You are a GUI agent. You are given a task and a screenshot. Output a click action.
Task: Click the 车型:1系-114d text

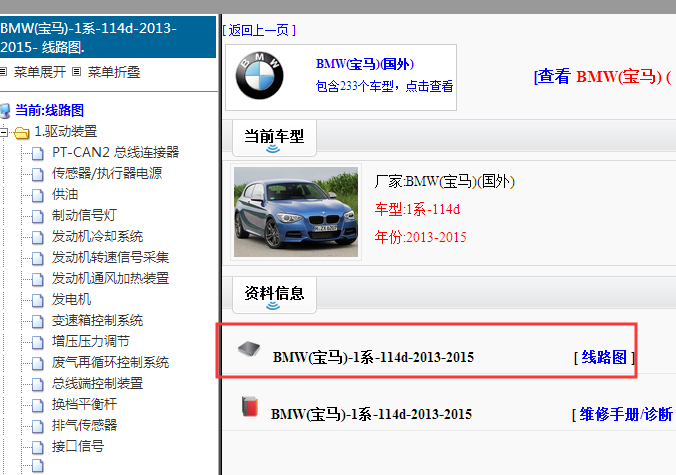coord(417,209)
